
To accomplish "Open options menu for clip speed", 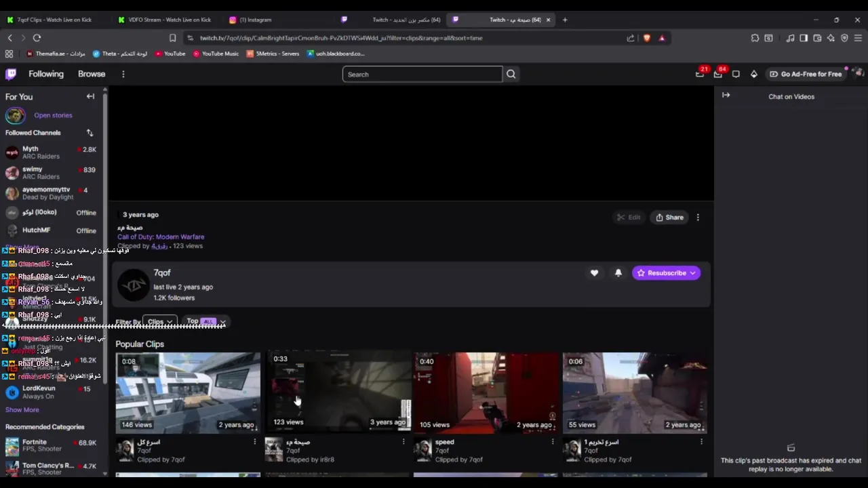I will 553,442.
